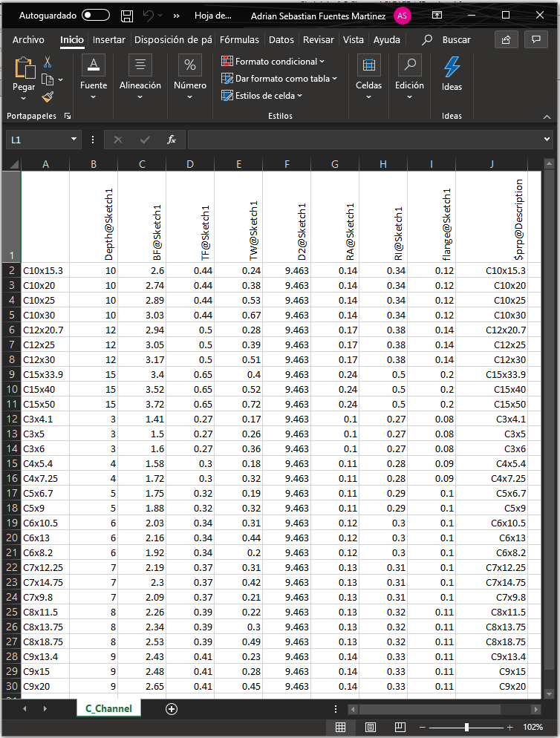This screenshot has width=560, height=738.
Task: Select the $prp@Description header cell
Action: (492, 217)
